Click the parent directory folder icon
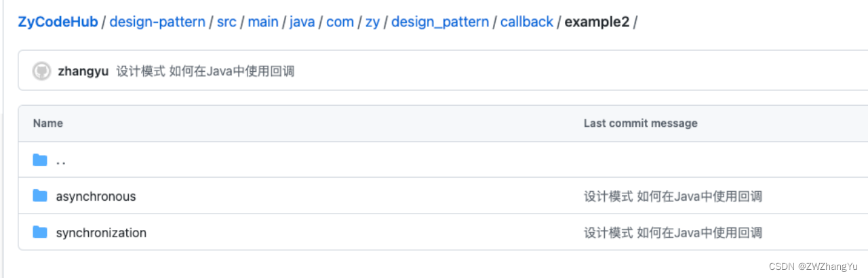This screenshot has width=868, height=278. [40, 160]
